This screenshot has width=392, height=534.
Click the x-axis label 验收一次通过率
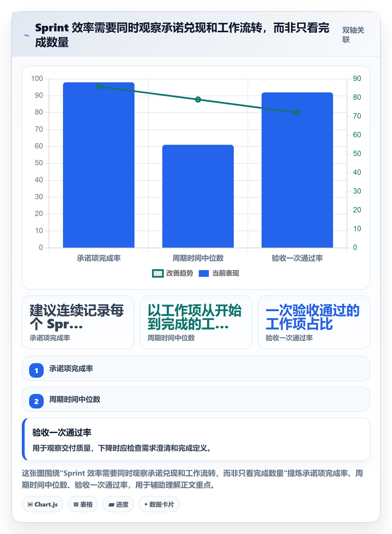[297, 258]
